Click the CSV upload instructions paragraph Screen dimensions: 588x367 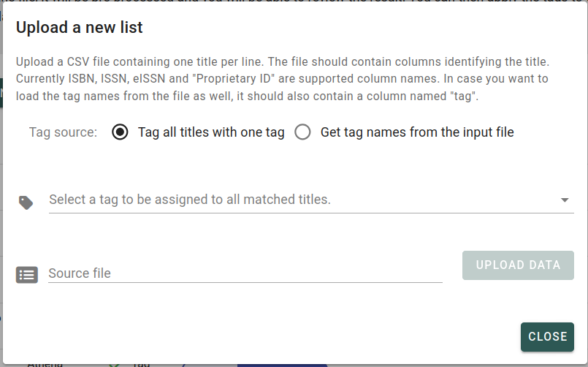[282, 78]
